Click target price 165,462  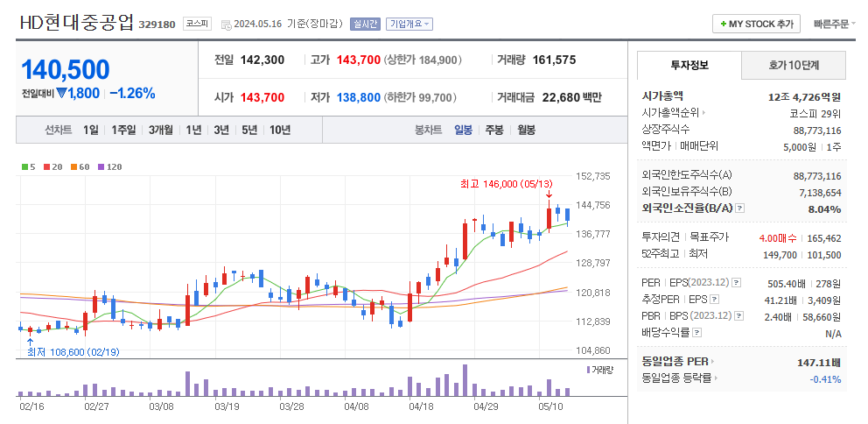[824, 239]
